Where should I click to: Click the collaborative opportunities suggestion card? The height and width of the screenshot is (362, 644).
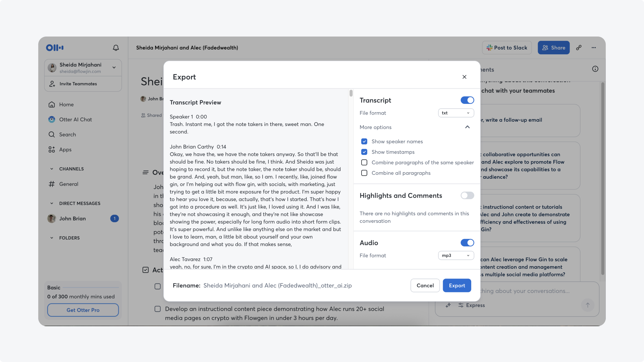530,166
